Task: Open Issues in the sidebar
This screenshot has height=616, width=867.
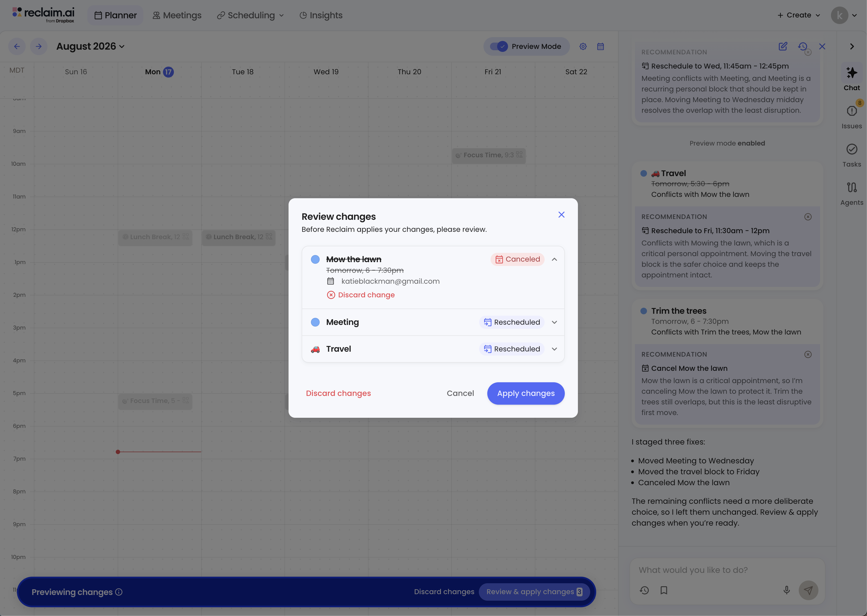Action: pos(851,116)
